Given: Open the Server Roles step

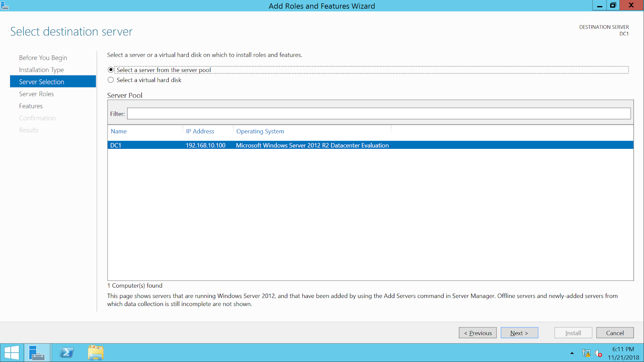Looking at the screenshot, I should point(36,94).
